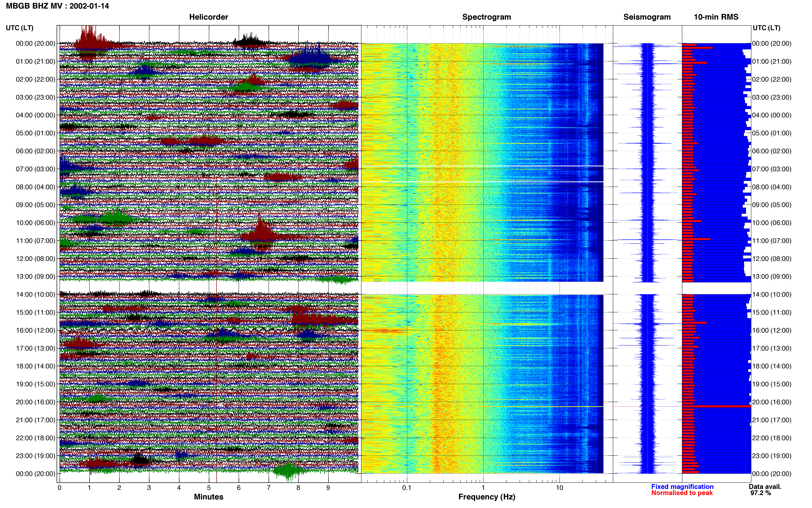Viewport: 812px width, 508px height.
Task: Click the left '07:00 (03:00)' time label
Action: click(x=36, y=169)
